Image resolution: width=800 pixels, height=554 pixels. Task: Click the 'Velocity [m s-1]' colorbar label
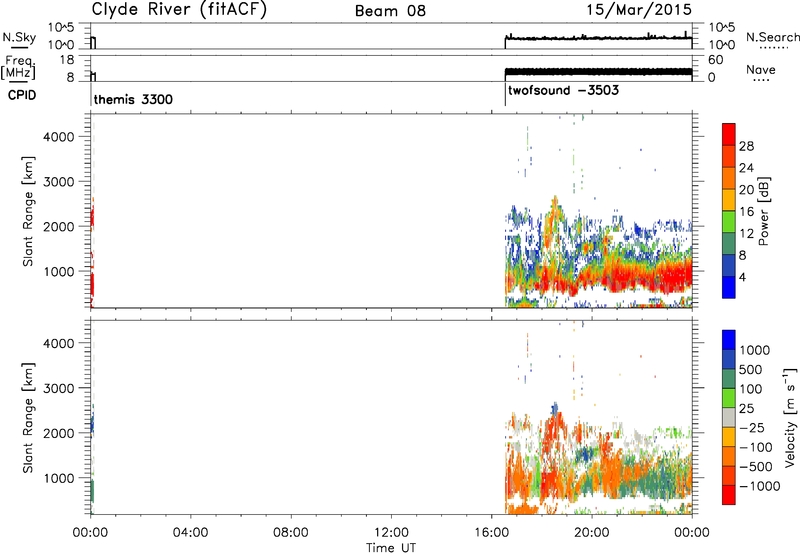[790, 417]
